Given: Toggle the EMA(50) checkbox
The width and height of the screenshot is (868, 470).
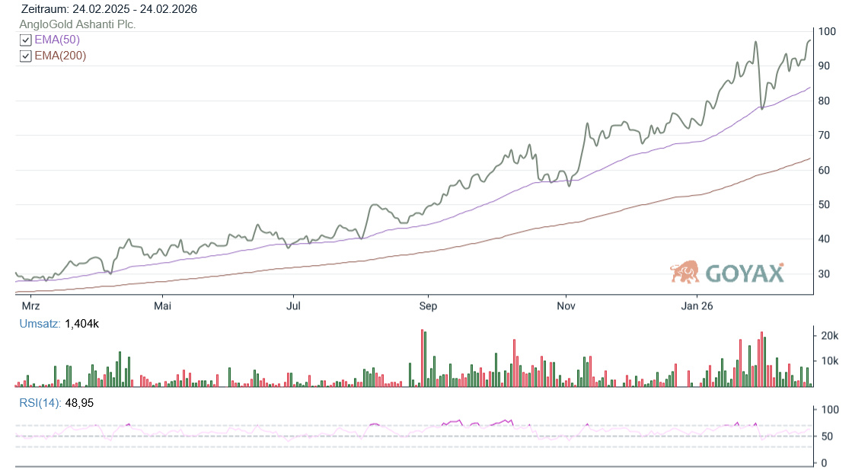Looking at the screenshot, I should [26, 40].
